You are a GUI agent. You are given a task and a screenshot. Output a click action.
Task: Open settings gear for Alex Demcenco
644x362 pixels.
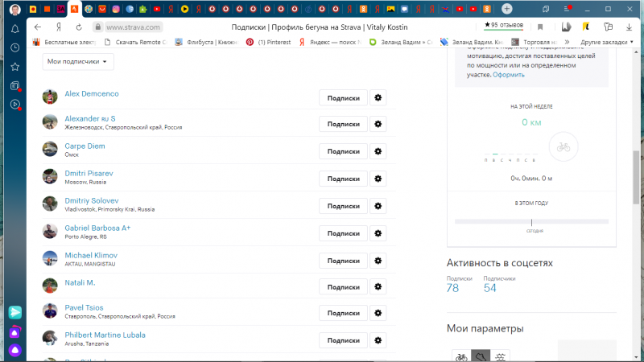click(x=378, y=98)
